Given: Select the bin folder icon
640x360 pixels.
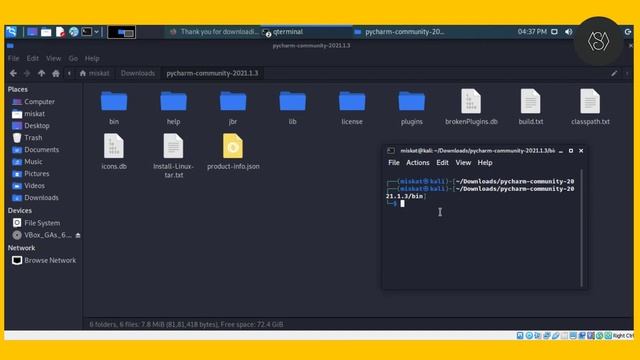Looking at the screenshot, I should pos(114,102).
